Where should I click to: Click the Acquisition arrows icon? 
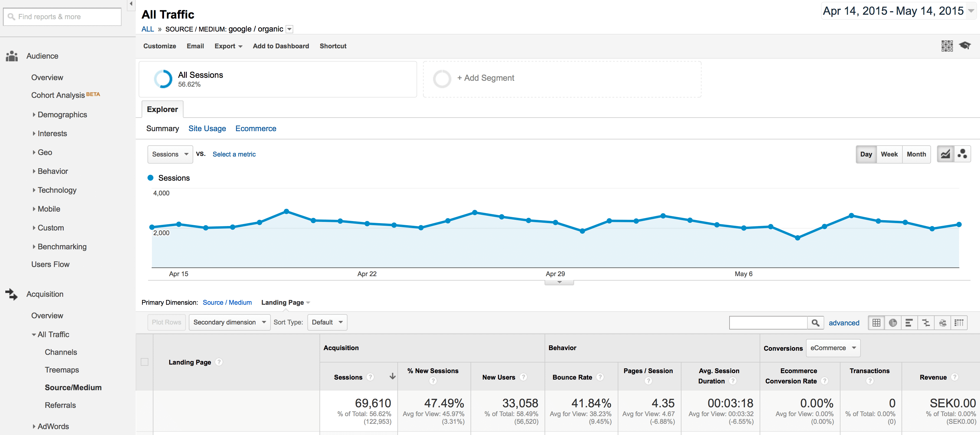pos(12,294)
